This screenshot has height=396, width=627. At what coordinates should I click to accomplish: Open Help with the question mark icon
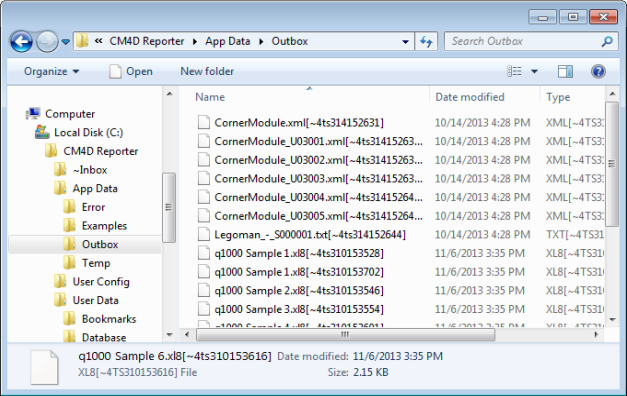tap(598, 72)
